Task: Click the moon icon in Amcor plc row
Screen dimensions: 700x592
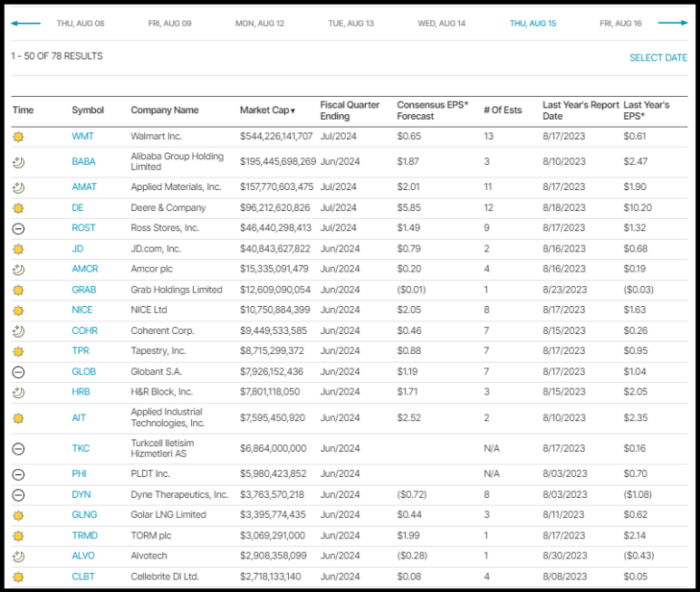Action: pyautogui.click(x=18, y=270)
